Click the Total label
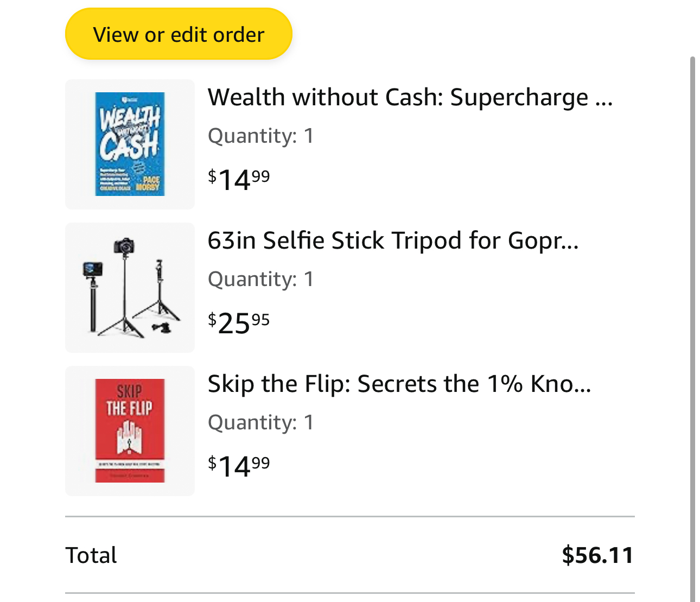 (x=91, y=555)
